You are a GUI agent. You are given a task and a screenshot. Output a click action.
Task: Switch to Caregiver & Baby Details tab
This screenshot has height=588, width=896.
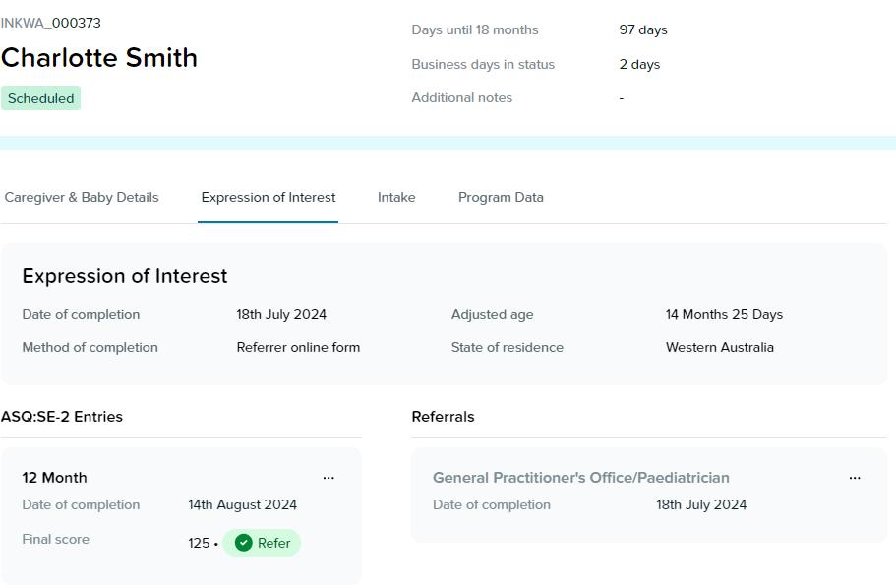tap(82, 197)
